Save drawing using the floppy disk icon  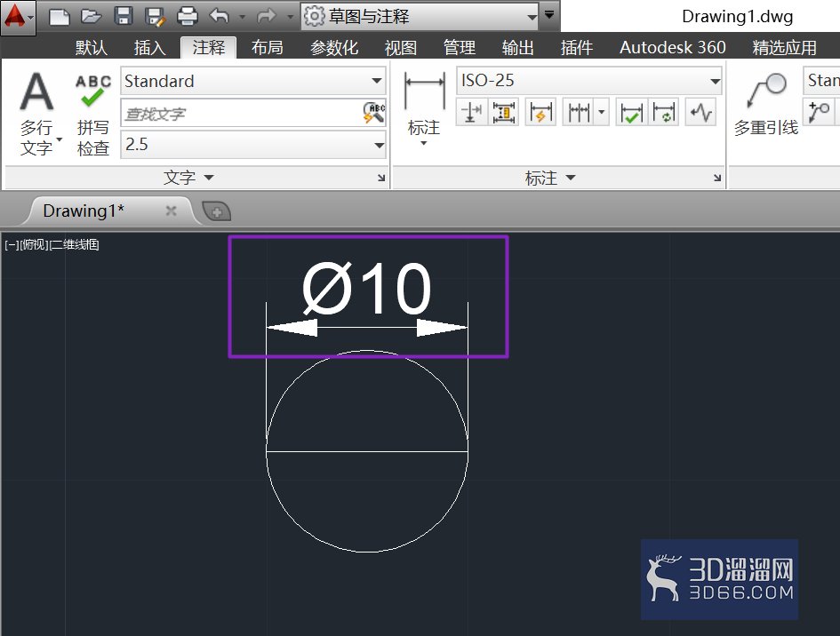point(124,16)
